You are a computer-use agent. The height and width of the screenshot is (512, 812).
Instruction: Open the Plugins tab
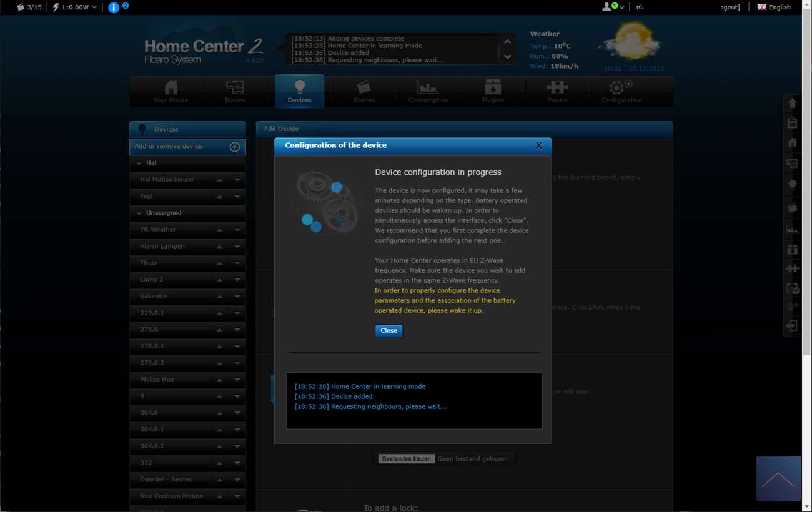click(x=492, y=91)
